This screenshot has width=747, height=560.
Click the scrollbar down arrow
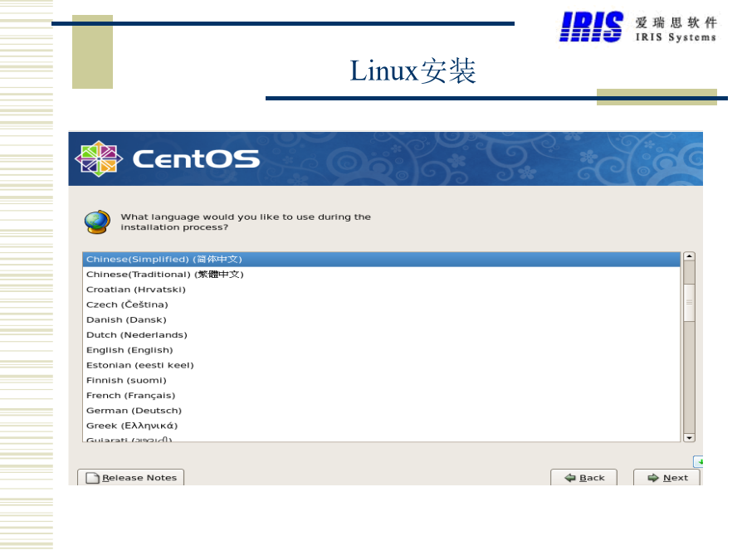(689, 437)
